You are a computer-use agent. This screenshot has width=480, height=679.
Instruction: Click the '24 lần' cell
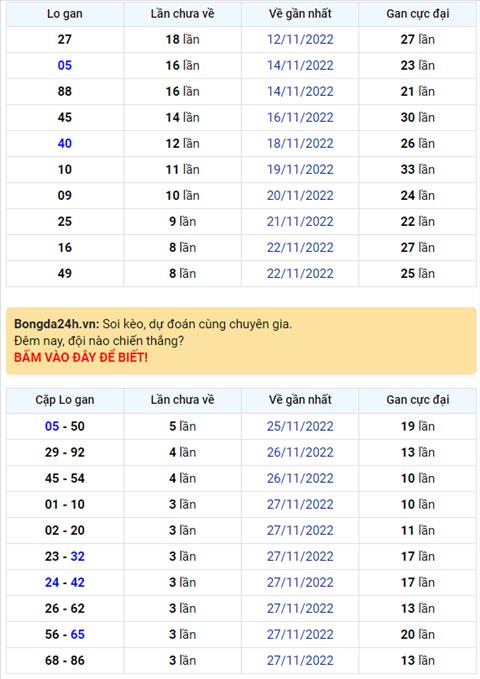pyautogui.click(x=418, y=195)
